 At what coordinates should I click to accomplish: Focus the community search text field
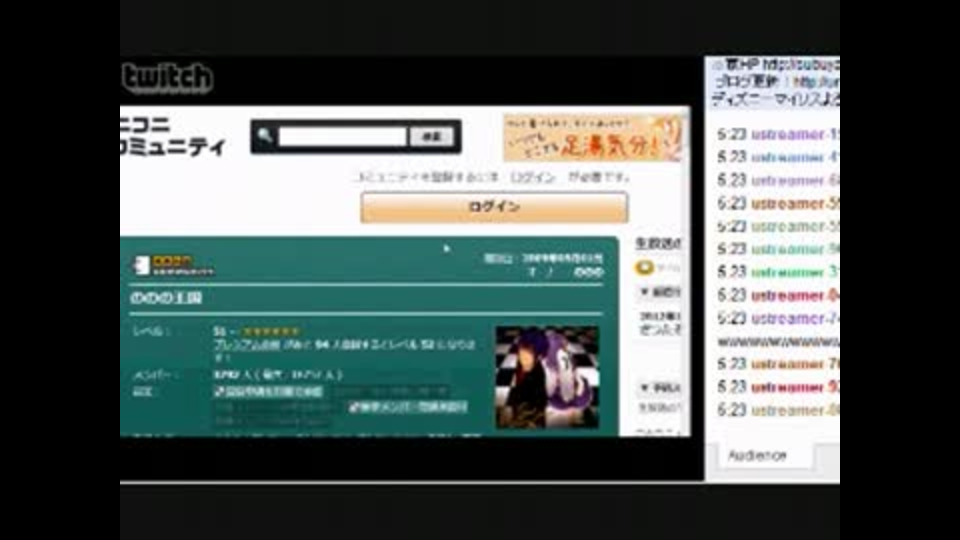(342, 137)
